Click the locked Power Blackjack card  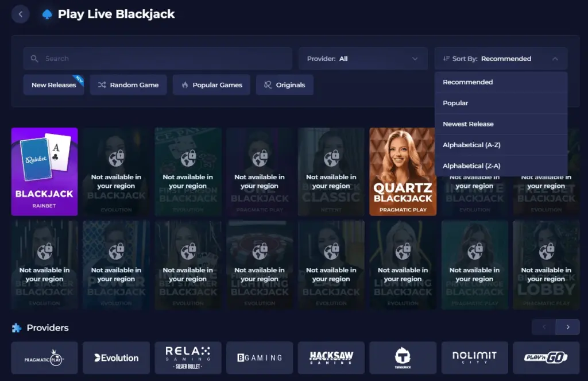pos(116,265)
